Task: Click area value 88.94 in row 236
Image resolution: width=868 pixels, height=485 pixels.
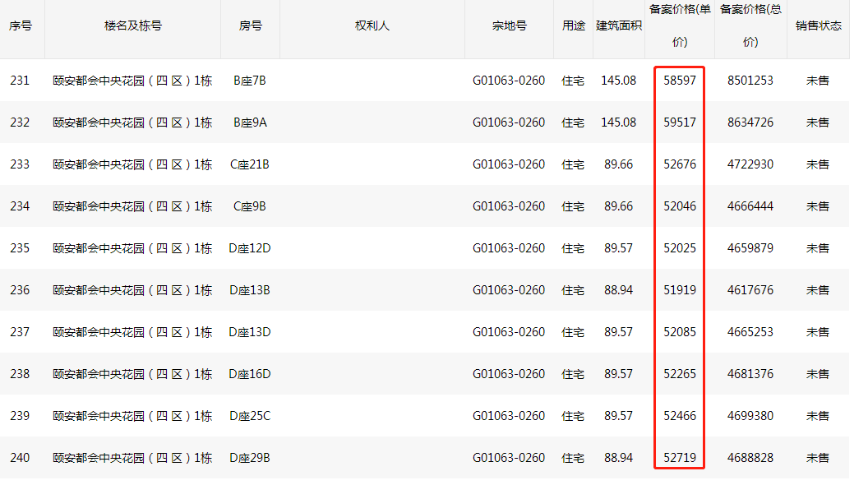Action: pos(618,290)
